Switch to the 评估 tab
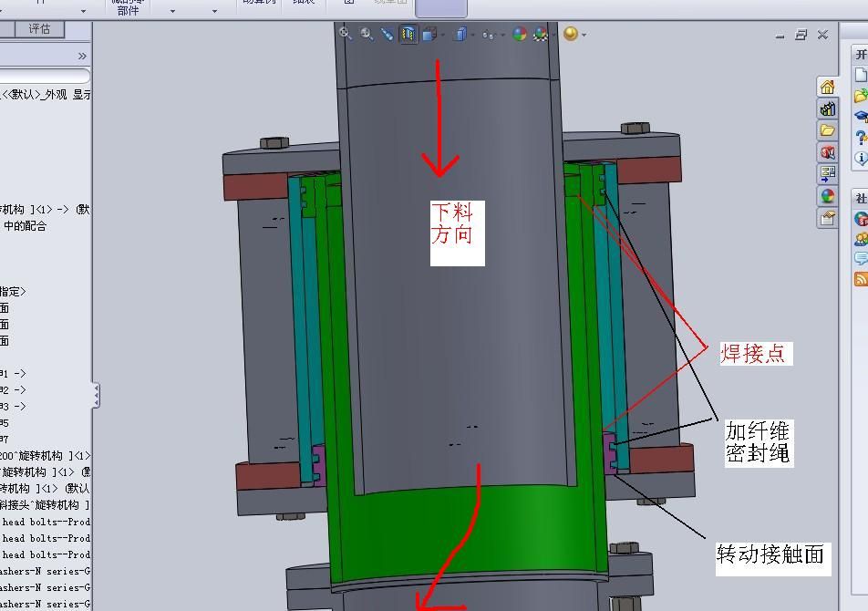 click(x=39, y=29)
